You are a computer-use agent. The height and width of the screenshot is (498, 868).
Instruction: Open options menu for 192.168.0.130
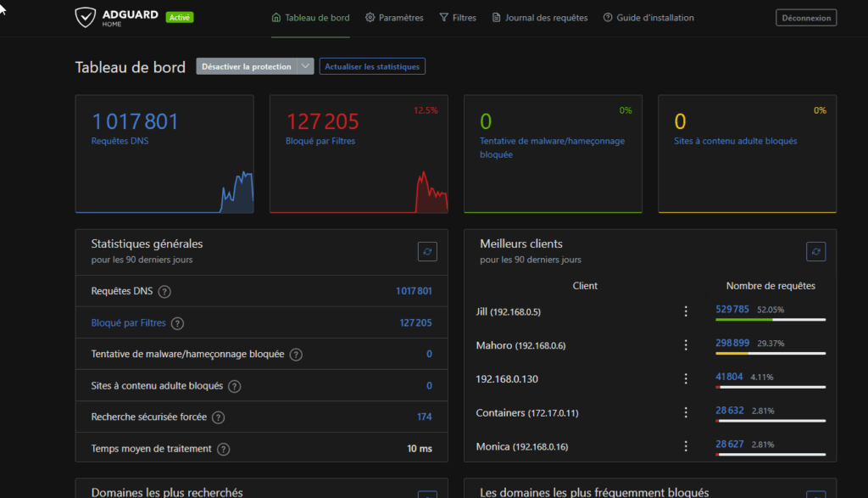pos(686,379)
